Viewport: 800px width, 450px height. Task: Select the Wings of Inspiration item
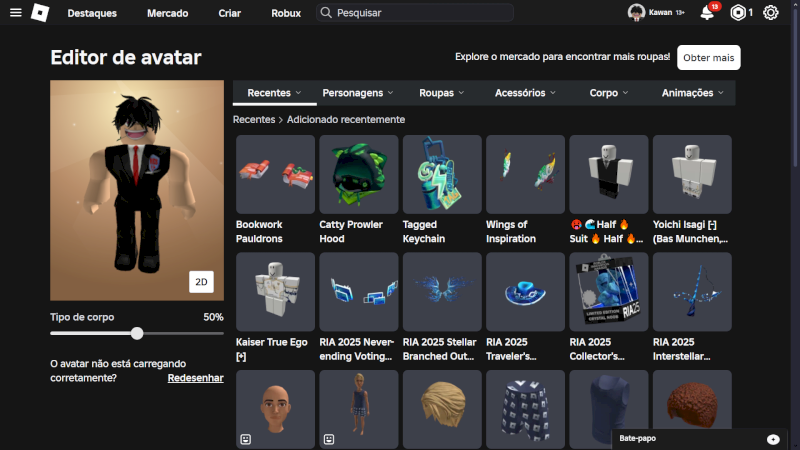[x=526, y=174]
